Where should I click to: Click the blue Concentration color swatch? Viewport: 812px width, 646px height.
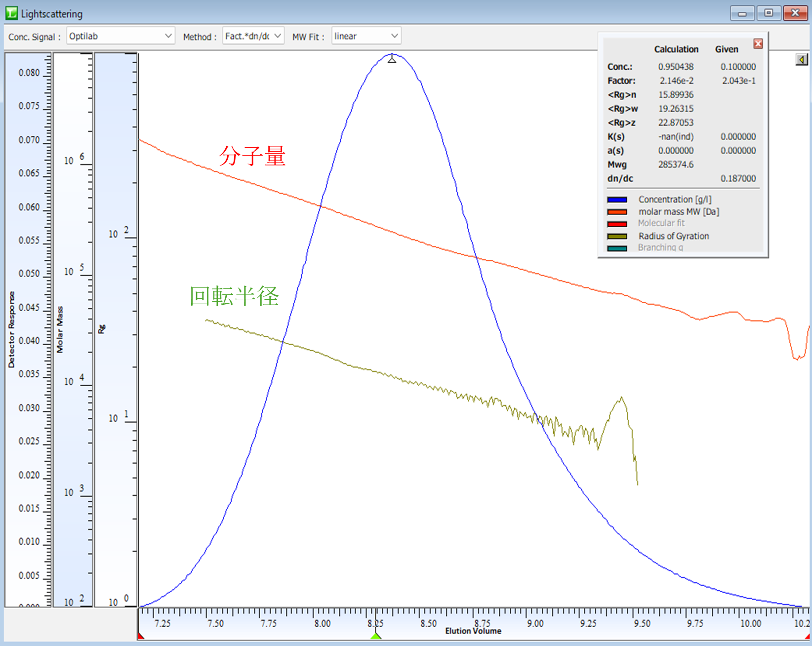pos(617,200)
